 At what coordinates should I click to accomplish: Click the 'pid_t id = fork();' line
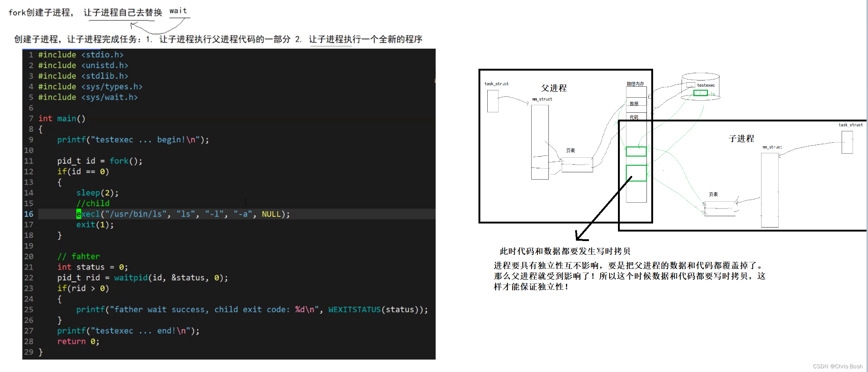click(x=100, y=161)
